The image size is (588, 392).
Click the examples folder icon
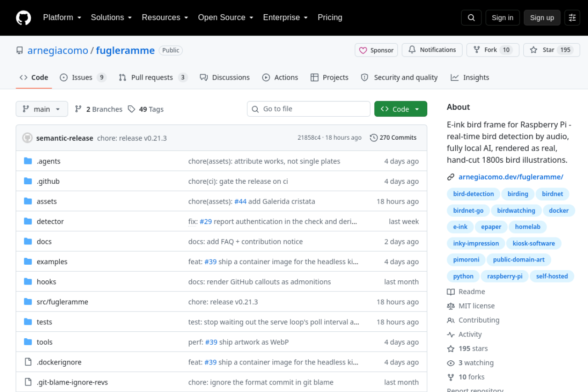pos(28,261)
